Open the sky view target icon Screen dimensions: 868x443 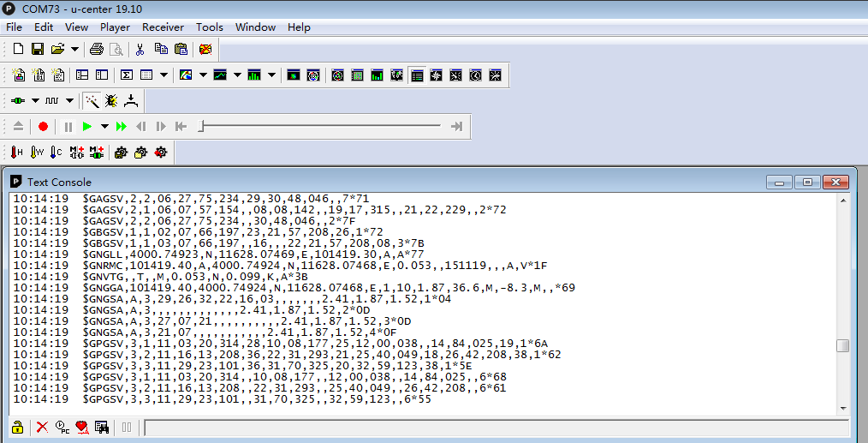pyautogui.click(x=313, y=75)
